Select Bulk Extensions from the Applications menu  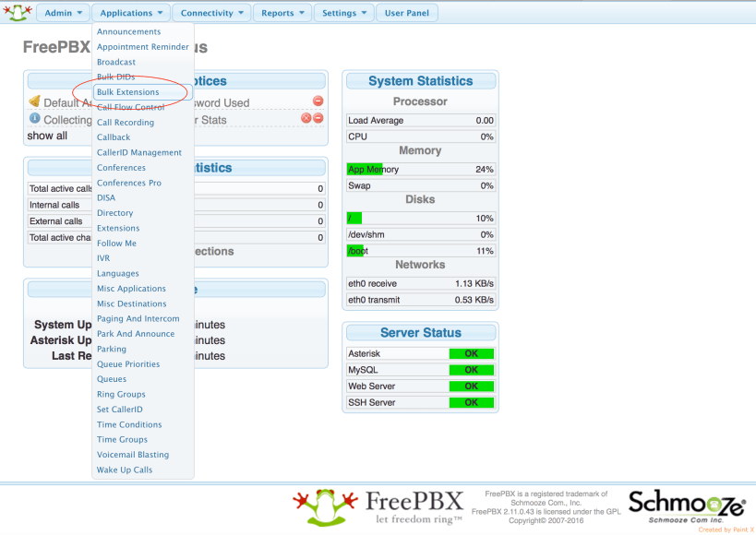click(128, 92)
